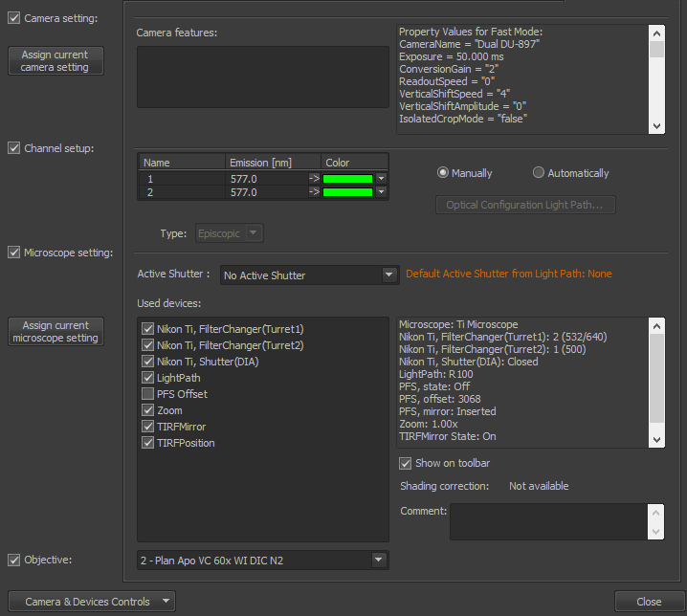Click inside the Comment text field

pyautogui.click(x=548, y=522)
